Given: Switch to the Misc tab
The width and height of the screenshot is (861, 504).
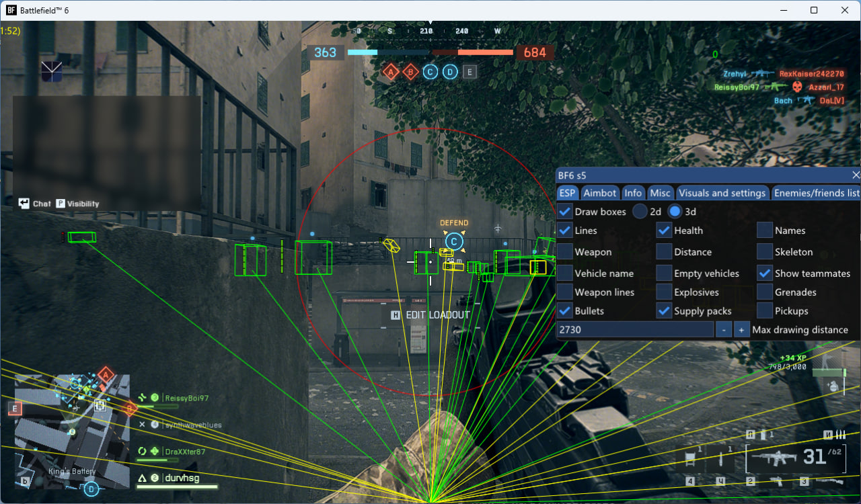Looking at the screenshot, I should click(x=660, y=193).
